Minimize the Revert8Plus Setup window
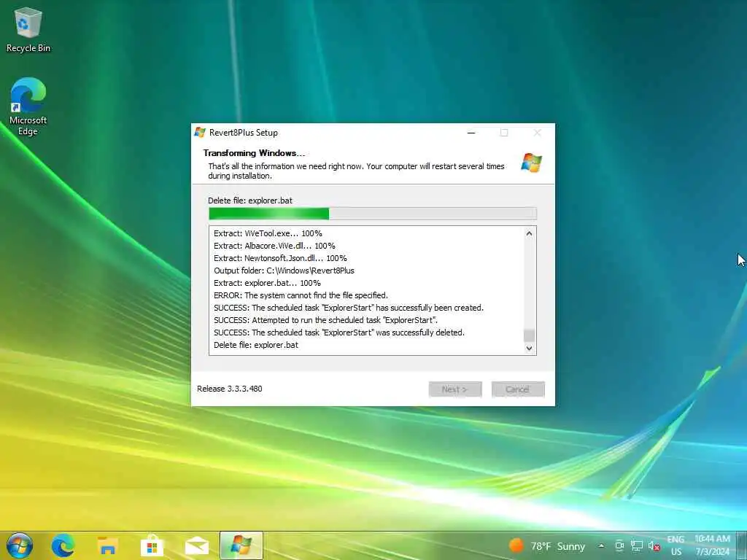Image resolution: width=747 pixels, height=560 pixels. 471,133
